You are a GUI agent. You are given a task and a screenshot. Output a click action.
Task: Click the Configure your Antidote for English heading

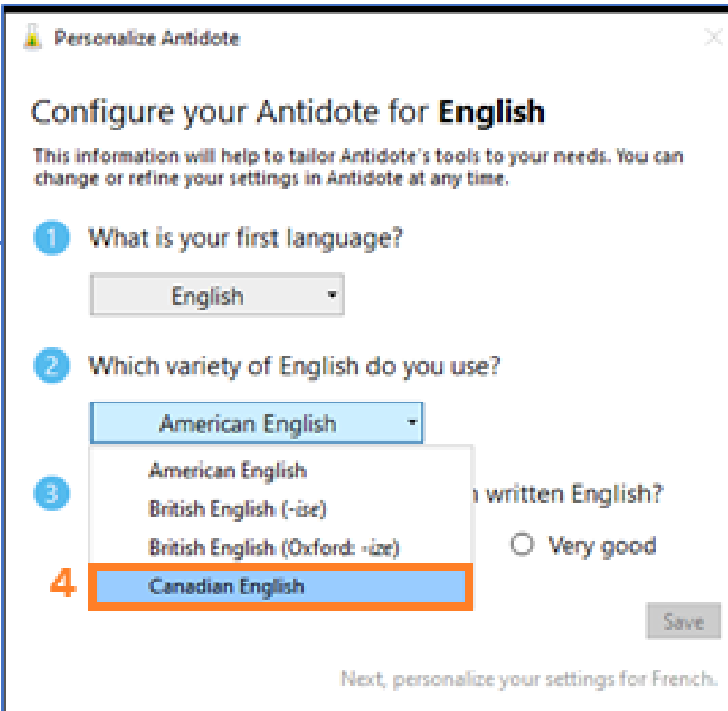click(x=288, y=113)
